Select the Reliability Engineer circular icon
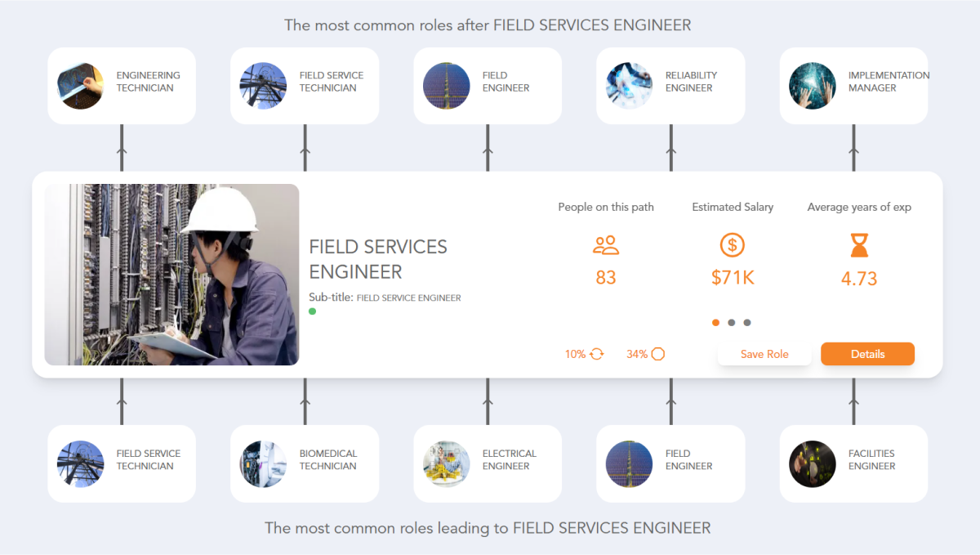The height and width of the screenshot is (555, 980). pyautogui.click(x=629, y=85)
